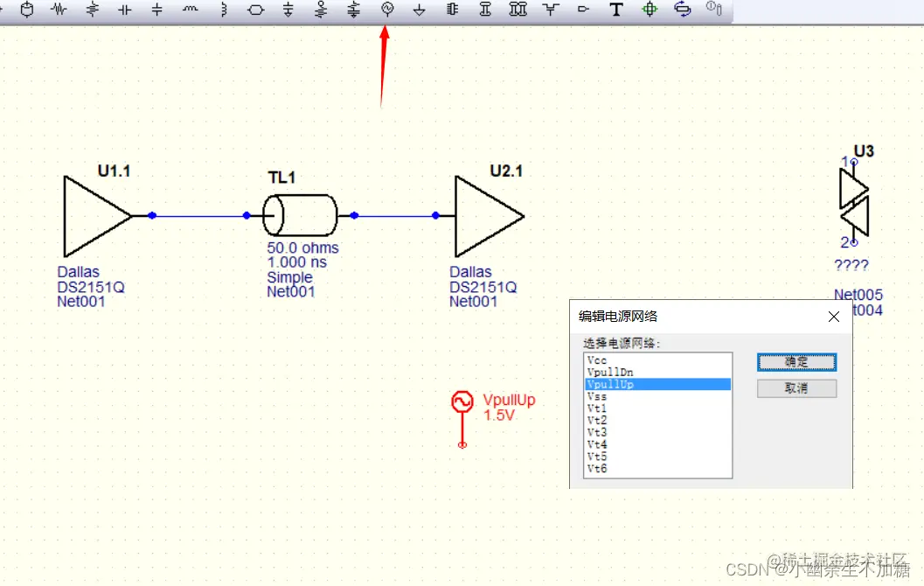Select the single connector tool
The image size is (924, 586).
pyautogui.click(x=485, y=10)
